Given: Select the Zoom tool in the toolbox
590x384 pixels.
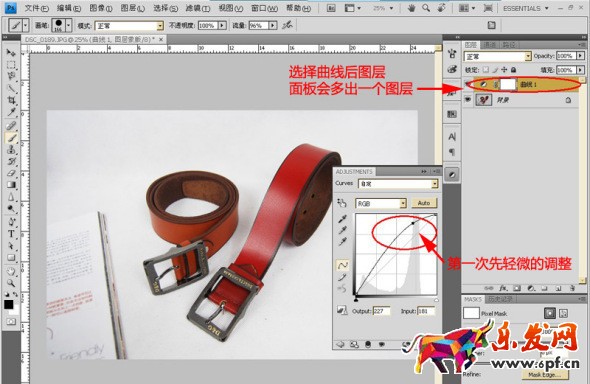Looking at the screenshot, I should point(11,283).
